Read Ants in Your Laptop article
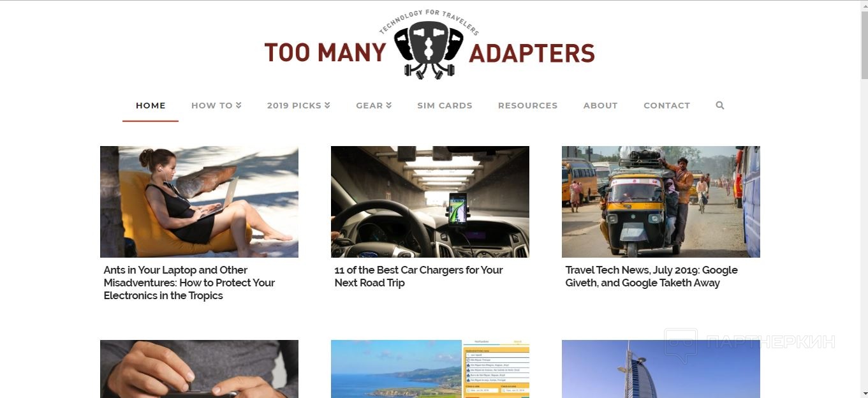The width and height of the screenshot is (868, 398). (x=189, y=283)
